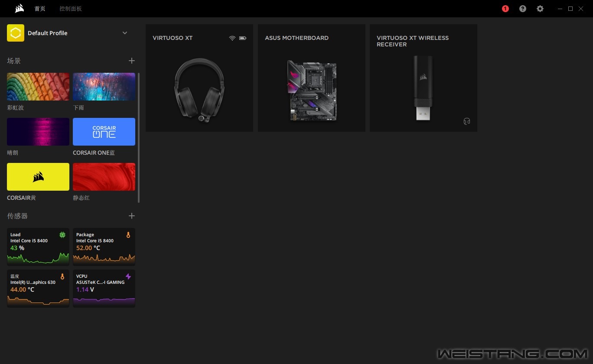The image size is (593, 364).
Task: Select the 静态红 red scene
Action: tap(104, 177)
